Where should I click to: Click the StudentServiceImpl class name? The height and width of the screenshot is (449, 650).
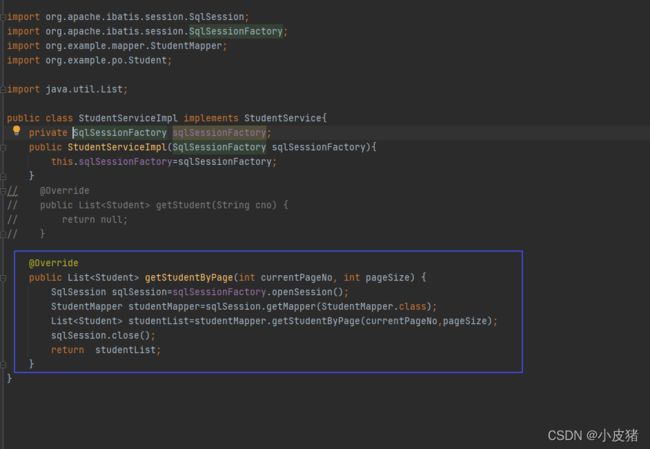(x=128, y=118)
